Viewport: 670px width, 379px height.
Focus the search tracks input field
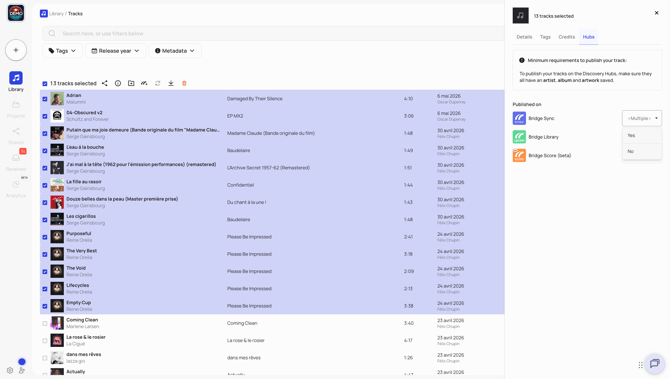coord(273,33)
